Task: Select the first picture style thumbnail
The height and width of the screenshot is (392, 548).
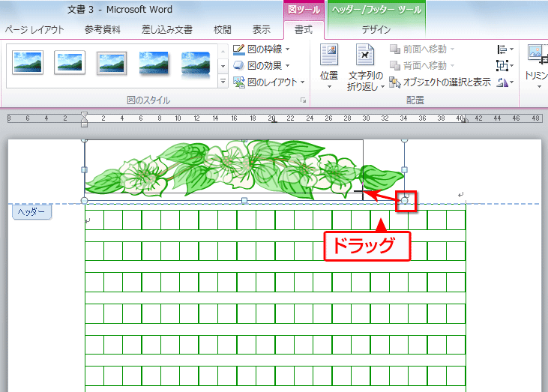Action: (x=28, y=62)
